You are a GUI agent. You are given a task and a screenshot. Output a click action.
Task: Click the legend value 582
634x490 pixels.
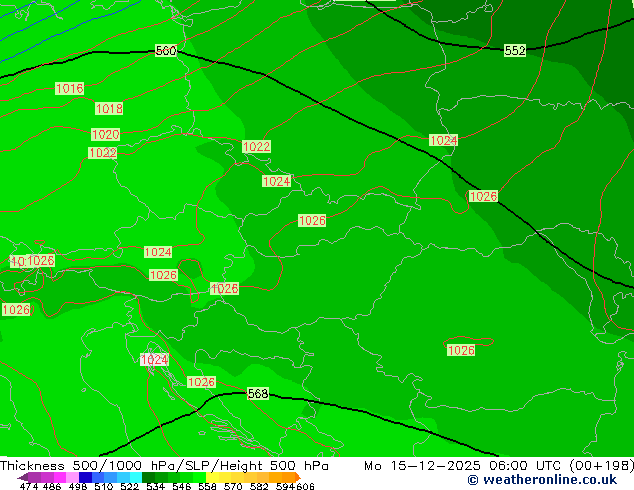coord(259,486)
